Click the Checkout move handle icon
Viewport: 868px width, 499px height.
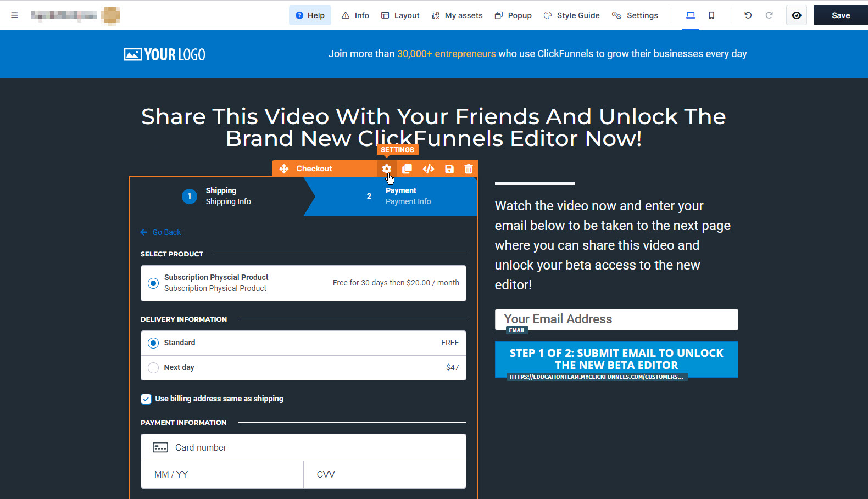pos(284,169)
